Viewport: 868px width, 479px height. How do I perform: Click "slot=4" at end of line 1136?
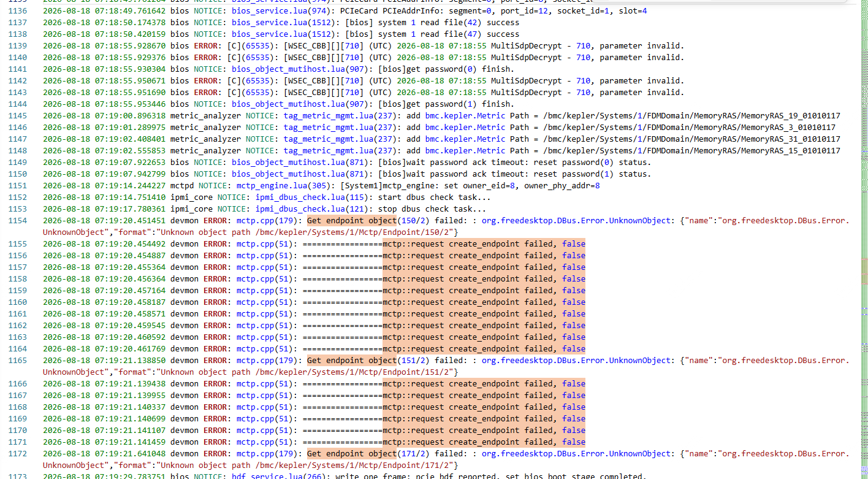click(x=633, y=11)
